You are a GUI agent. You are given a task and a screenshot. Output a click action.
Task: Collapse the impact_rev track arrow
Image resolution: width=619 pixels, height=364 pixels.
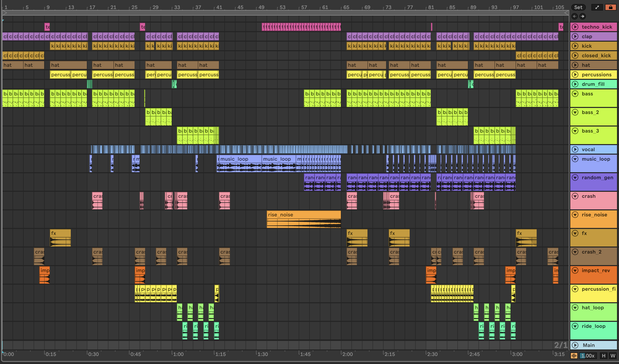click(575, 271)
